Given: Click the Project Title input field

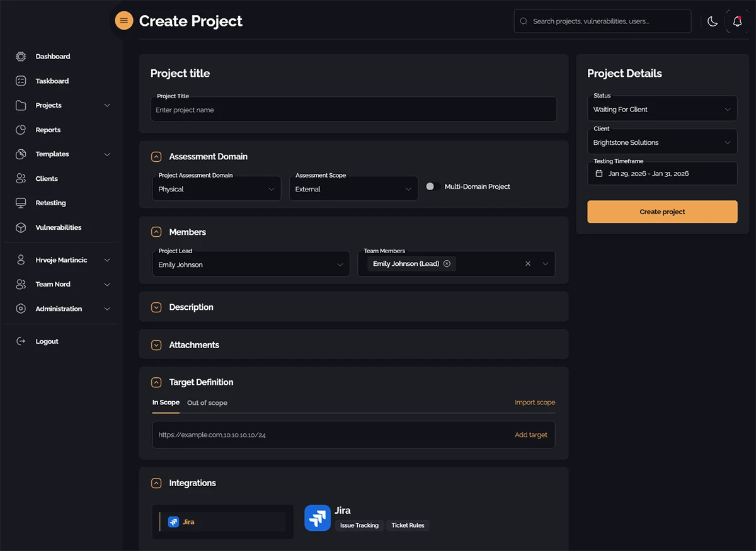Looking at the screenshot, I should pos(353,109).
